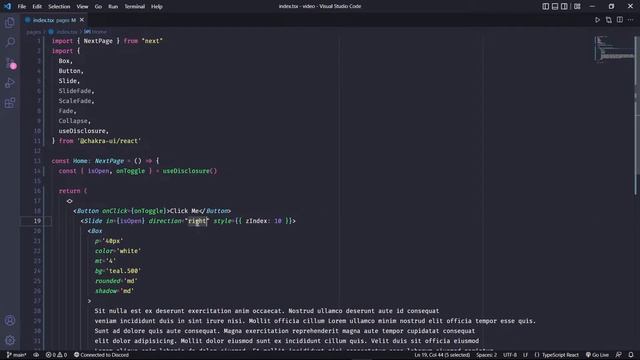Click the onToggle handler in Button
This screenshot has width=640, height=360.
(149, 211)
